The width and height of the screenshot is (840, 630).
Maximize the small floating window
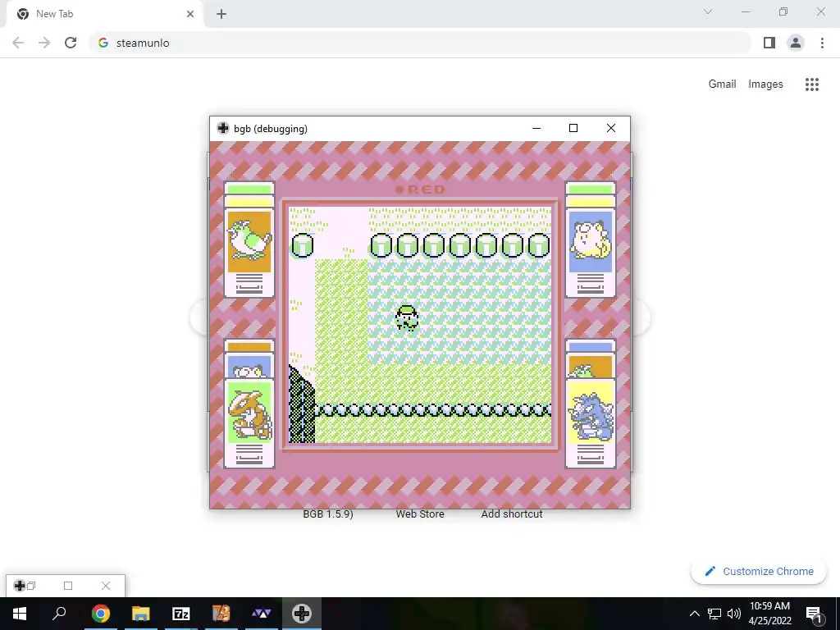tap(68, 586)
